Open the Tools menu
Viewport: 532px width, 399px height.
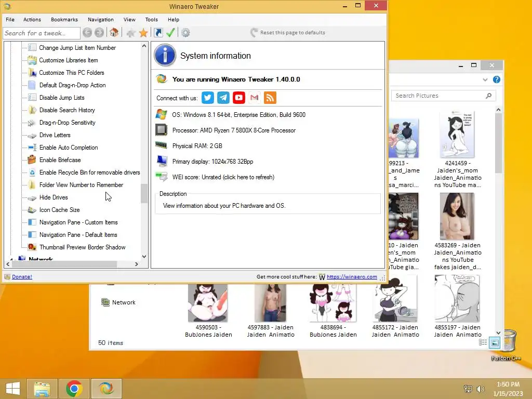(152, 20)
